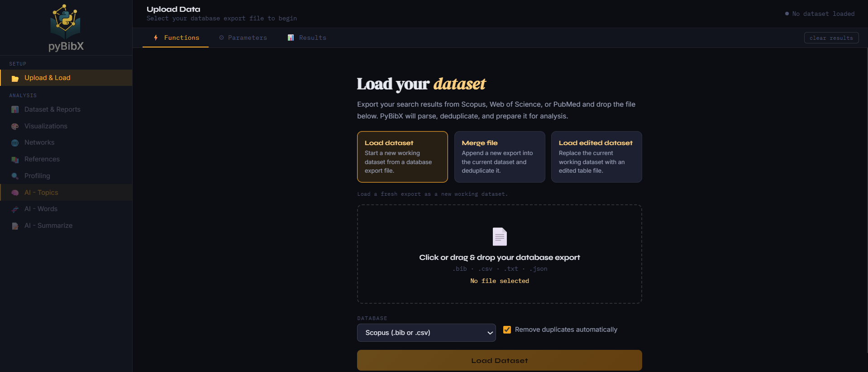The image size is (868, 372).
Task: Click the Dataset & Reports chart icon
Action: pos(15,109)
